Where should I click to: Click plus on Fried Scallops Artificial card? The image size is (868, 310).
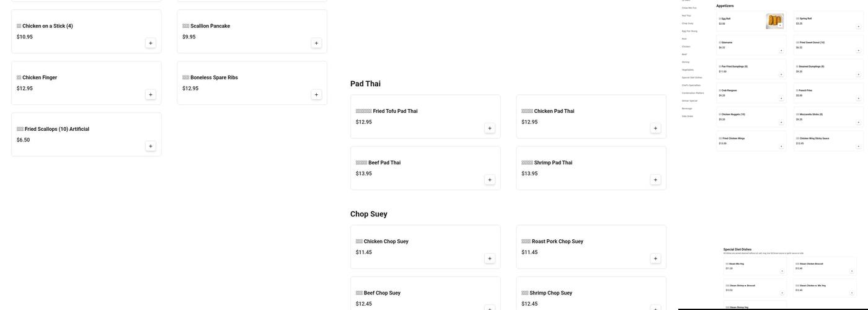150,146
